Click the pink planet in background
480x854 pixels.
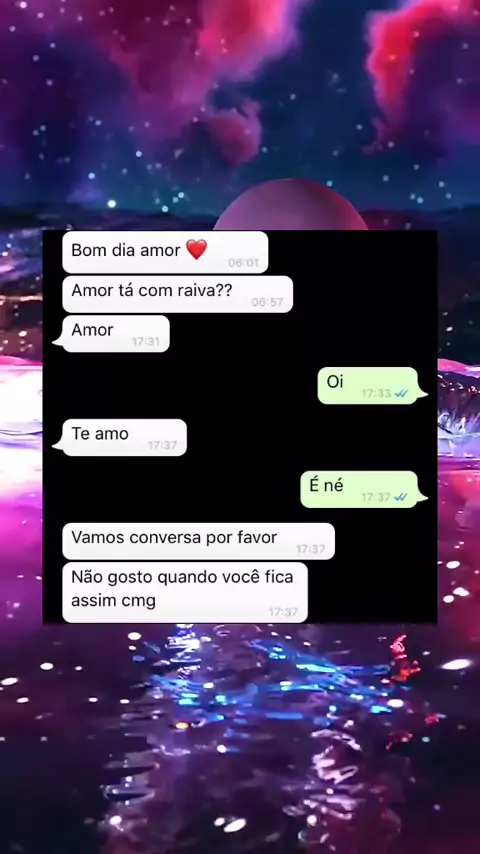pos(290,205)
